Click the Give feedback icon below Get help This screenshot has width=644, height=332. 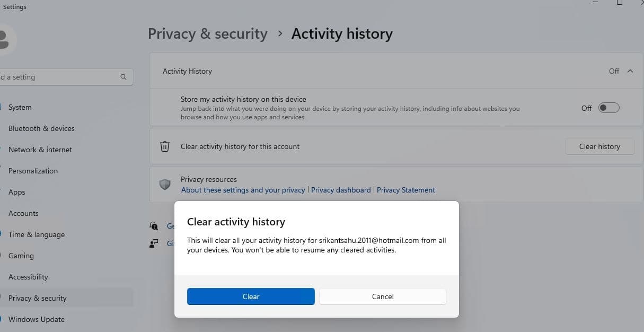[x=154, y=243]
